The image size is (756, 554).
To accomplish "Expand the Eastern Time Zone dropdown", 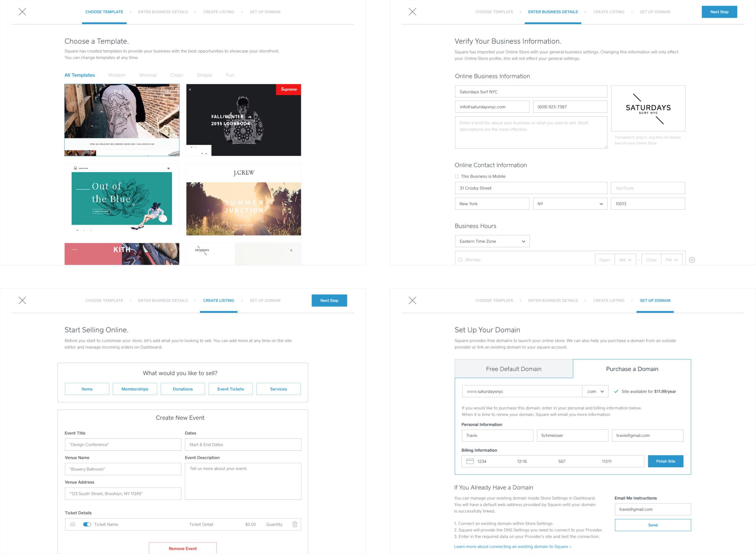I will pyautogui.click(x=492, y=241).
